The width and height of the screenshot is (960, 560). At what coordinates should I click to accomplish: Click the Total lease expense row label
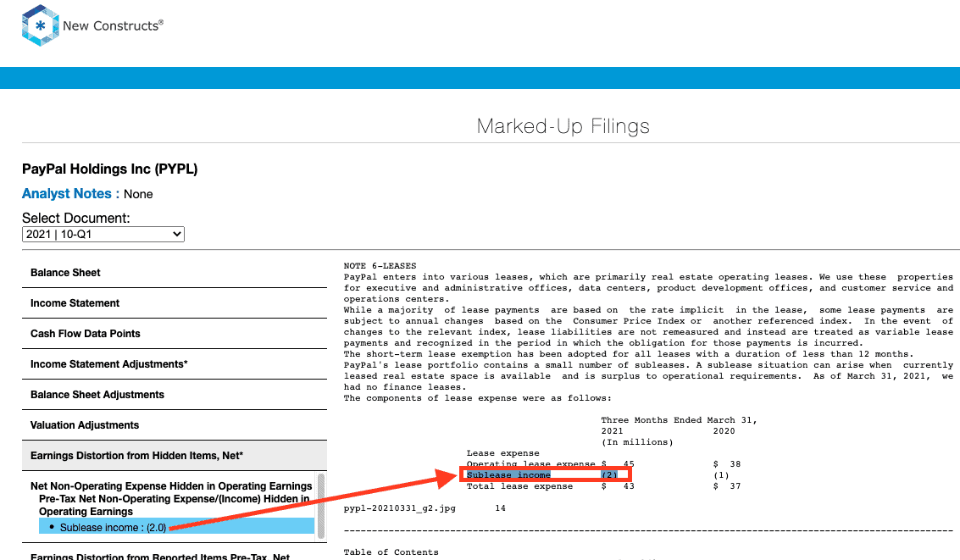coord(519,486)
